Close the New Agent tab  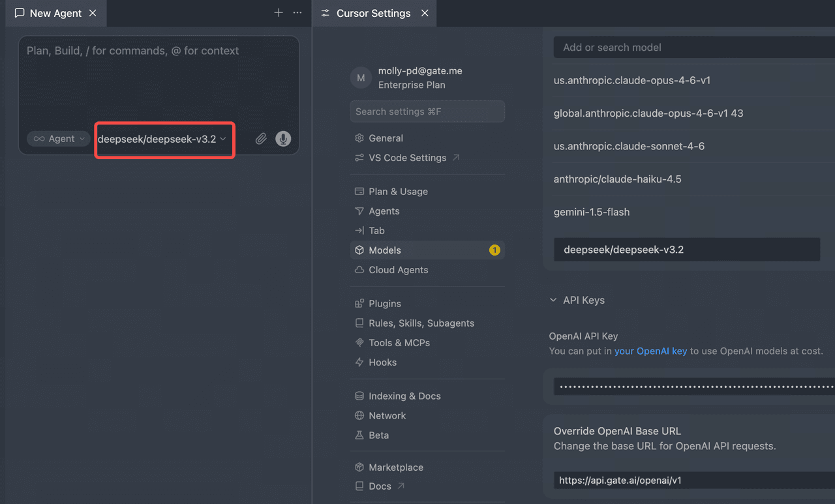tap(93, 13)
